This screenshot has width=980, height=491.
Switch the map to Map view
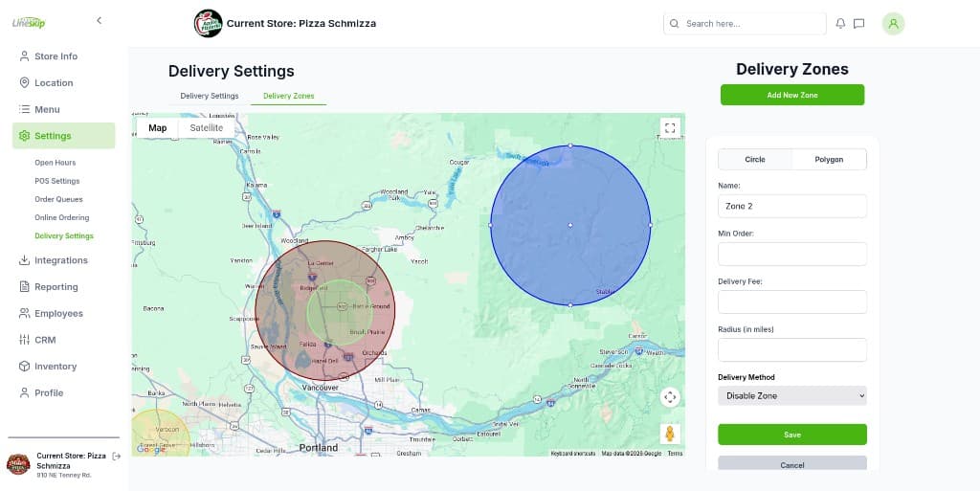tap(158, 128)
